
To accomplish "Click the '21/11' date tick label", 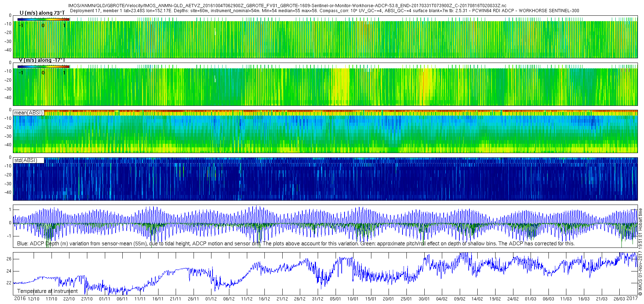I will [x=176, y=299].
